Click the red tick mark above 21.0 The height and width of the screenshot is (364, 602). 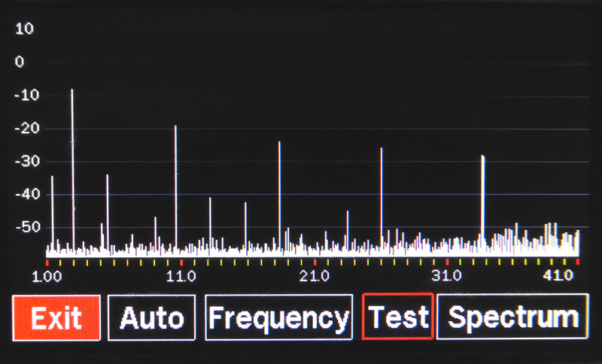pos(315,262)
